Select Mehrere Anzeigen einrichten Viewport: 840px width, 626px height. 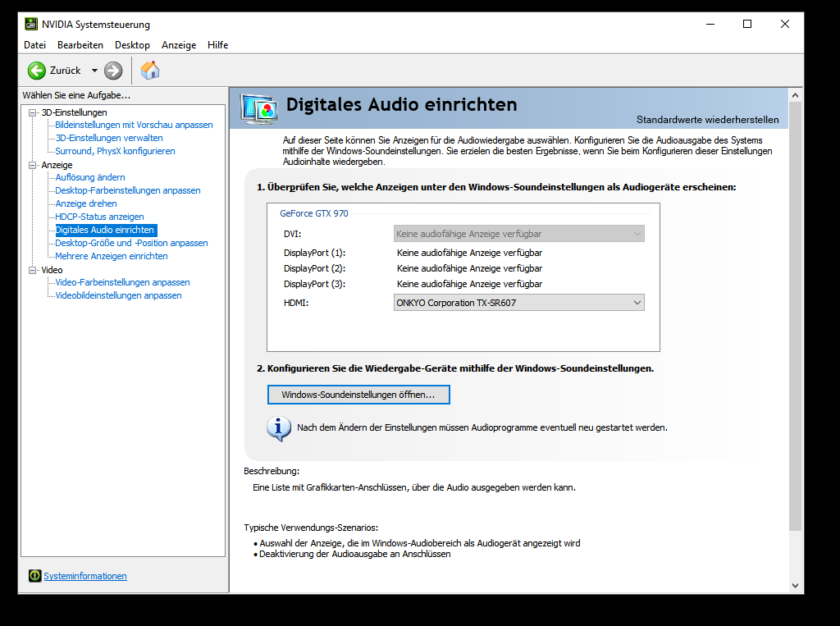112,256
